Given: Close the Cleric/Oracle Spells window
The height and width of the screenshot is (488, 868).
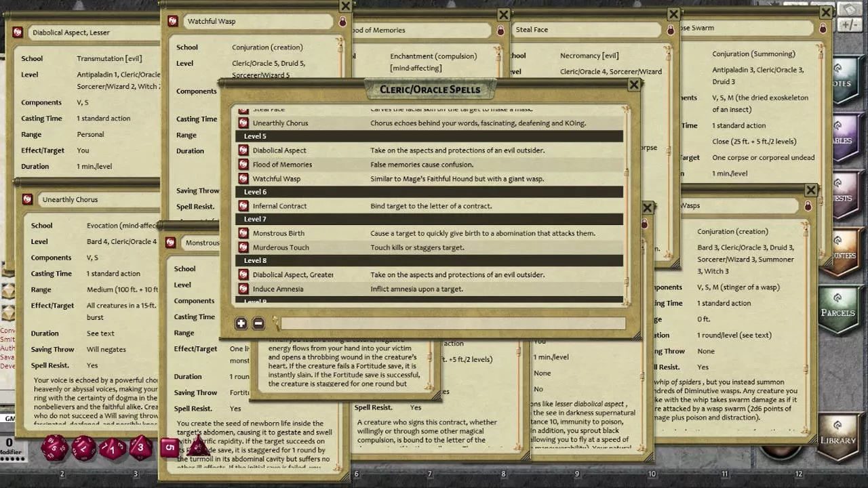Looking at the screenshot, I should click(x=634, y=85).
